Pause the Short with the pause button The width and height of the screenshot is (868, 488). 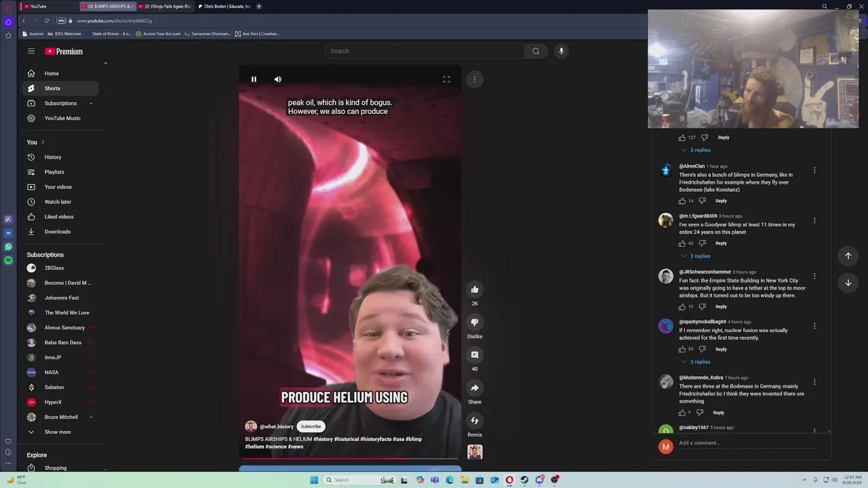tap(254, 79)
